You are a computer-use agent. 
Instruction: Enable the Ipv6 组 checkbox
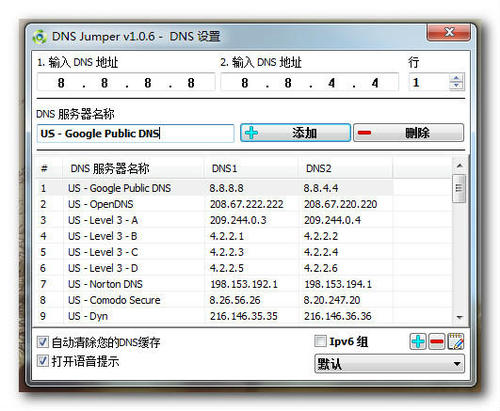pyautogui.click(x=320, y=341)
